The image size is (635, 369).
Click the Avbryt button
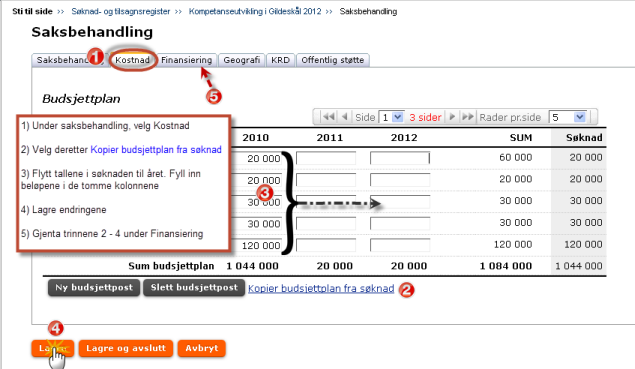(x=202, y=348)
